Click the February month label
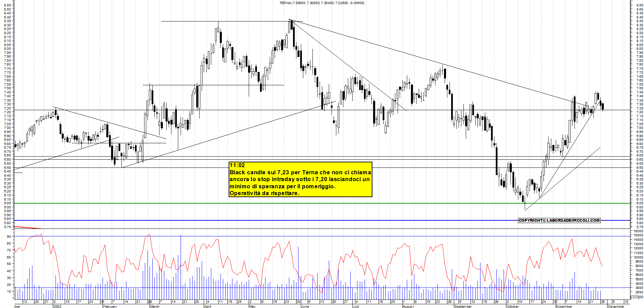Image resolution: width=644 pixels, height=308 pixels. 110,306
